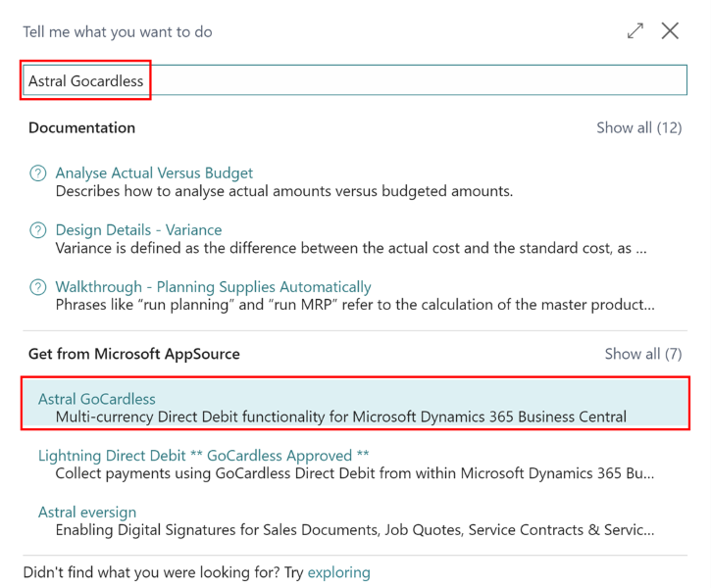711x588 pixels.
Task: Show all 12 Documentation results
Action: (638, 127)
